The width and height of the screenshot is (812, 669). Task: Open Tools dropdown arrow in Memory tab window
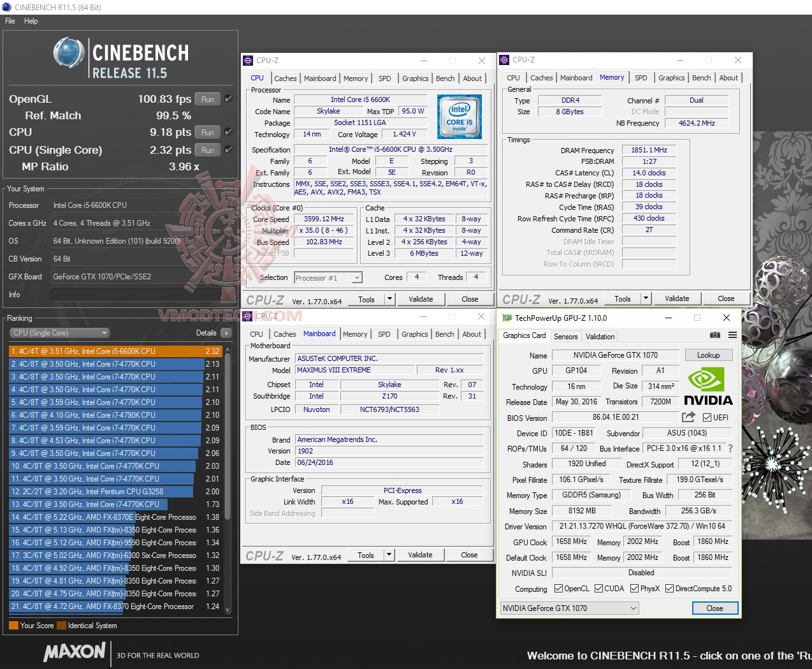tap(646, 298)
